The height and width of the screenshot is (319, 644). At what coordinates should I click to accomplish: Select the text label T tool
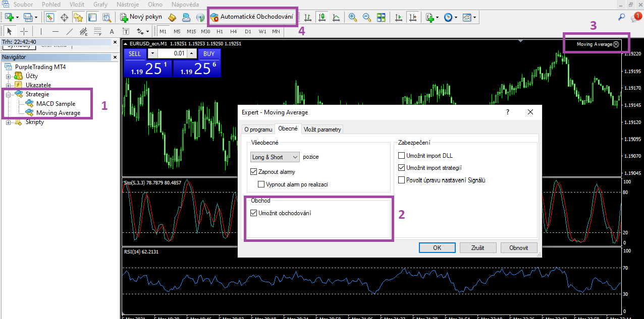[x=126, y=31]
